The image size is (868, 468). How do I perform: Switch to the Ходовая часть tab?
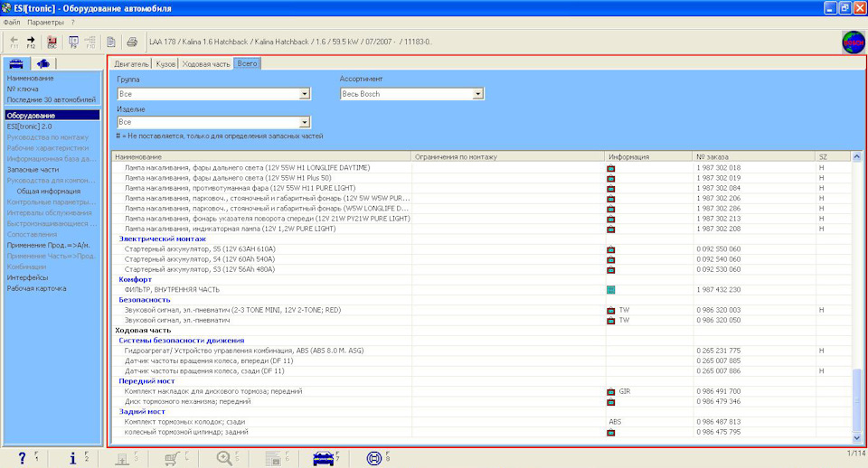[x=206, y=64]
